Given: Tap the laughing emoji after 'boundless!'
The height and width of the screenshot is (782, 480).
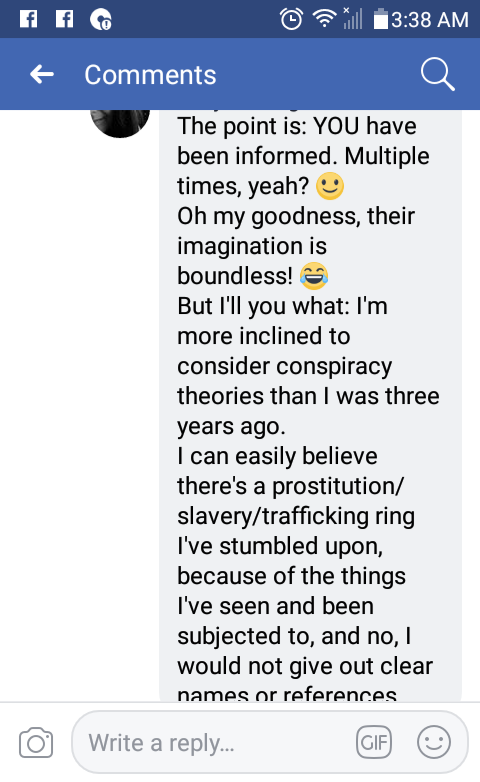Looking at the screenshot, I should click(x=314, y=276).
